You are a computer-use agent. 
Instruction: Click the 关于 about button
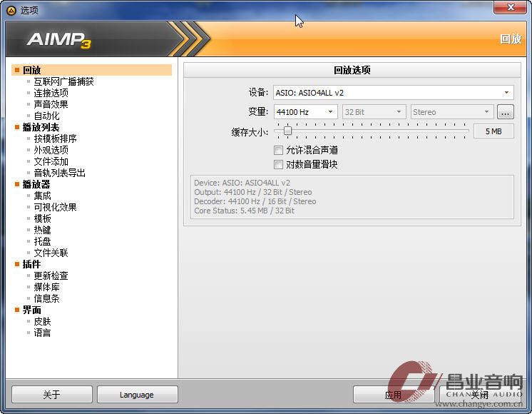(52, 395)
